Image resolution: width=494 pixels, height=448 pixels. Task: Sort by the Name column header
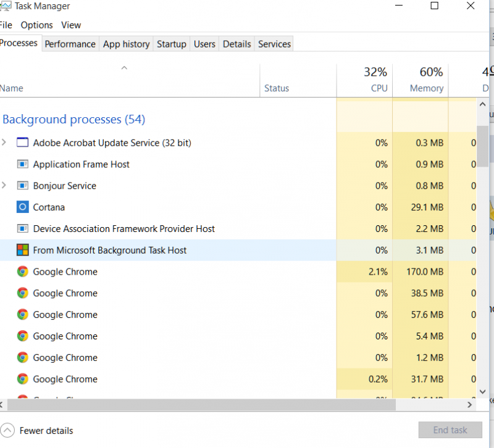pos(130,80)
